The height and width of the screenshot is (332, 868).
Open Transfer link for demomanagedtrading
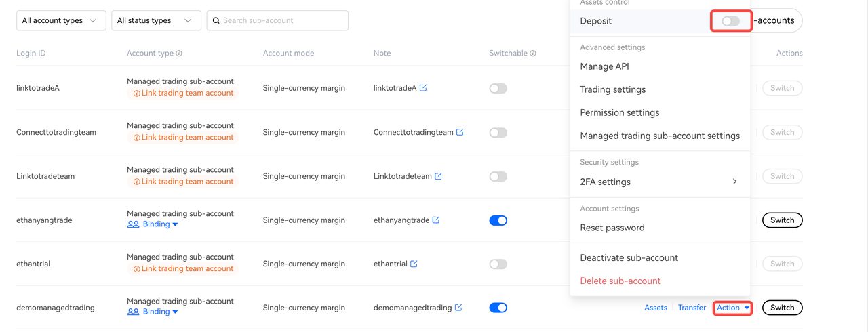pyautogui.click(x=692, y=308)
